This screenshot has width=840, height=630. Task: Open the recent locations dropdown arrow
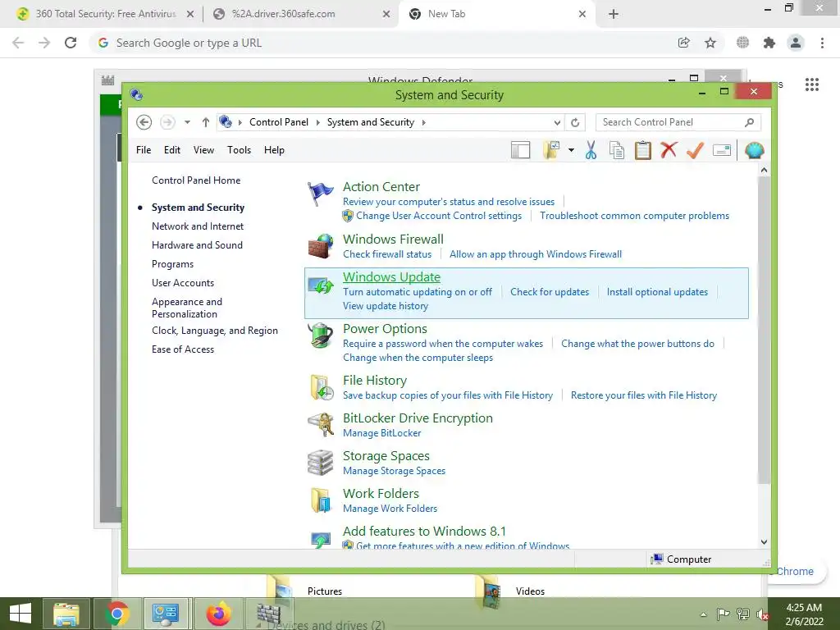click(187, 122)
